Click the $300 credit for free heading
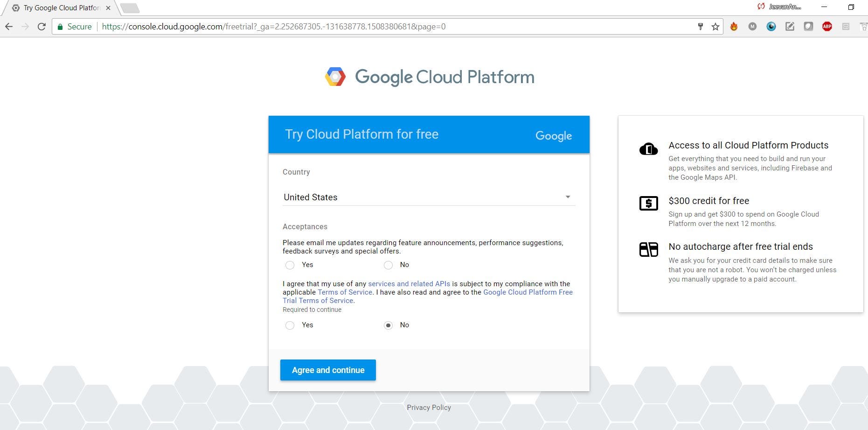 click(709, 201)
